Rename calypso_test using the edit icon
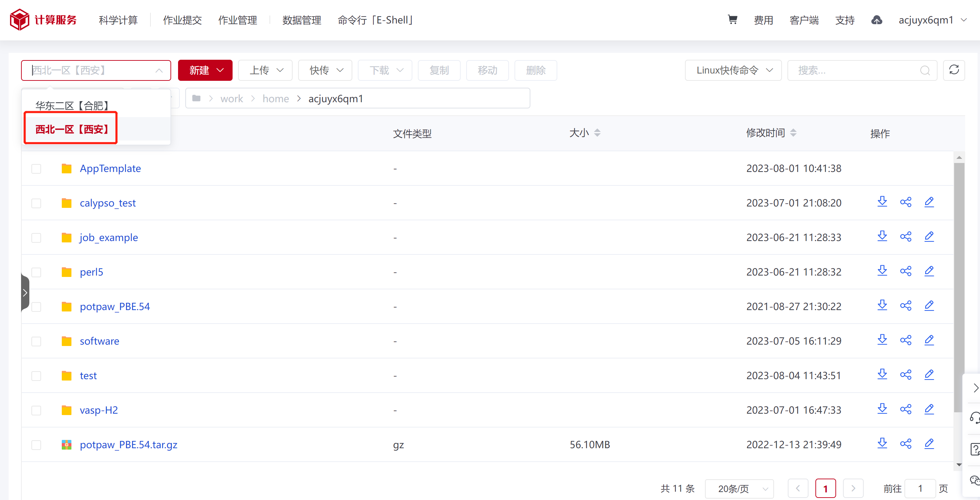The image size is (980, 500). pos(929,202)
